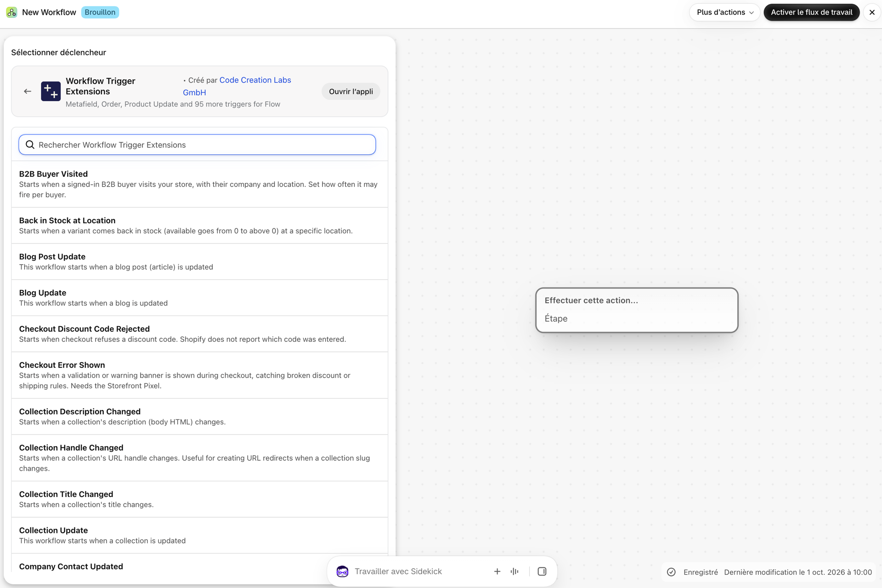Choose Checkout Discount Code Rejected trigger
The width and height of the screenshot is (882, 588).
pyautogui.click(x=199, y=334)
